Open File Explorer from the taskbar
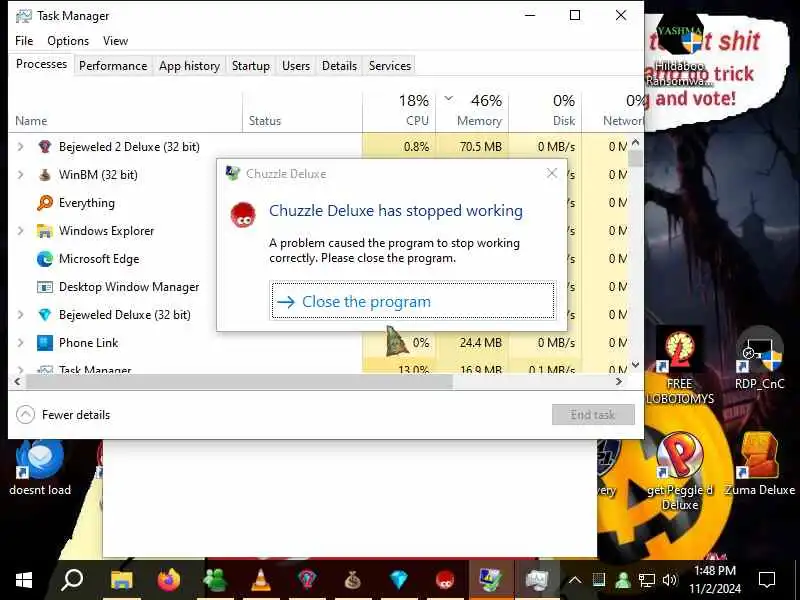 122,580
